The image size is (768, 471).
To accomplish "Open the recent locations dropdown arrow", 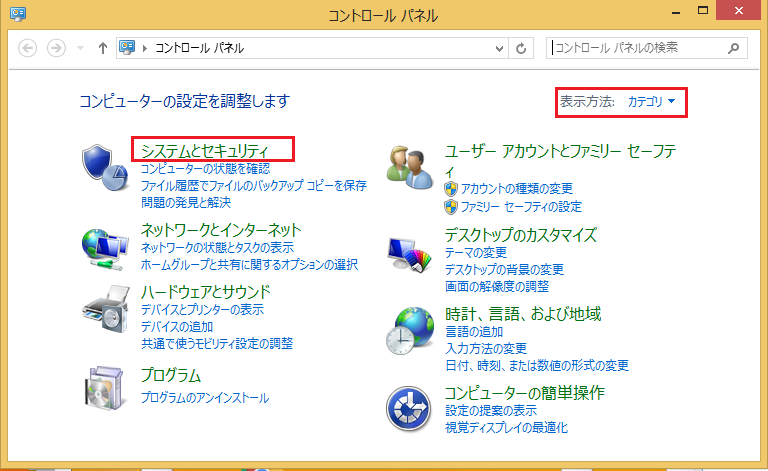I will coord(80,48).
